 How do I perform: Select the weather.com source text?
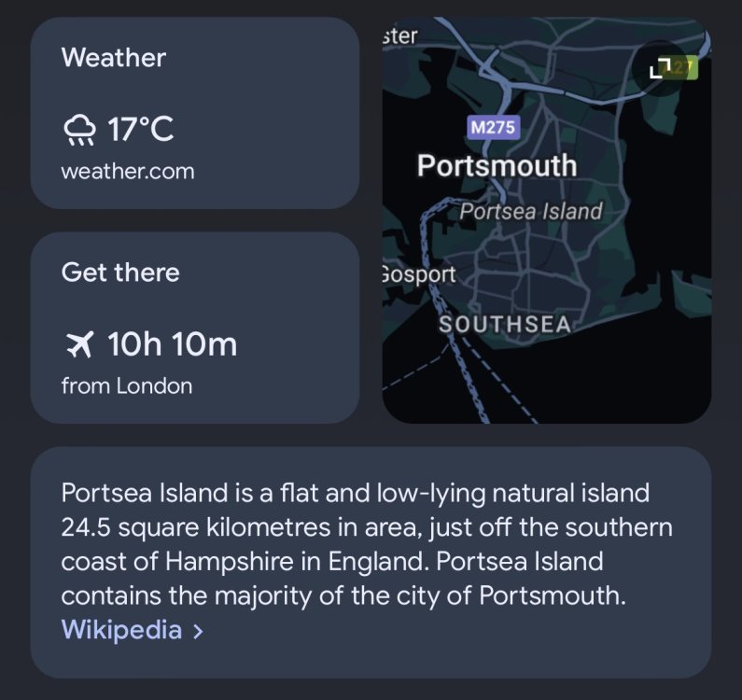128,172
